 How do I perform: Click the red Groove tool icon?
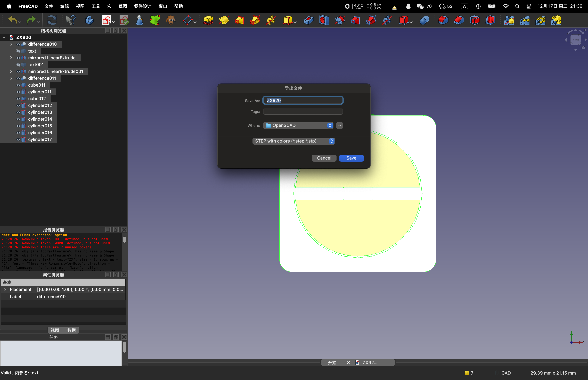click(x=340, y=20)
